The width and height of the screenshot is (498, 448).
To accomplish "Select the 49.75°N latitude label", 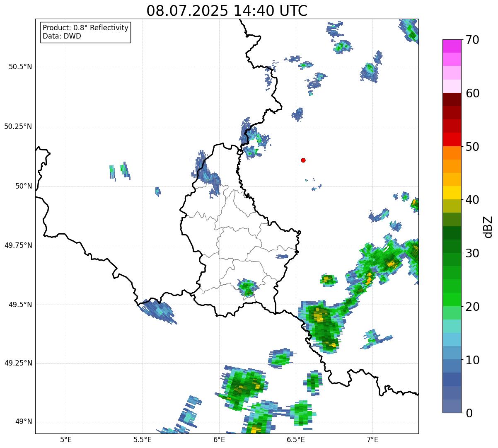I will point(18,245).
